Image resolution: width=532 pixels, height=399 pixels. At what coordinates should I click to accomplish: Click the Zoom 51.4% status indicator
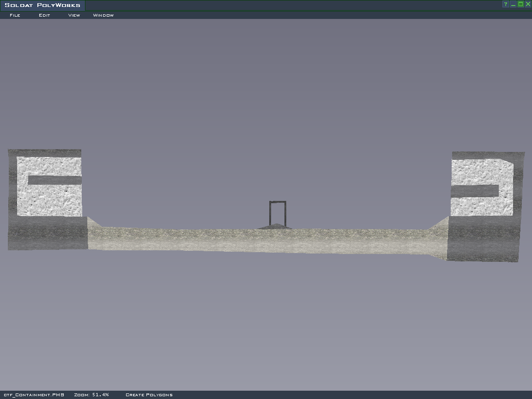click(x=91, y=395)
